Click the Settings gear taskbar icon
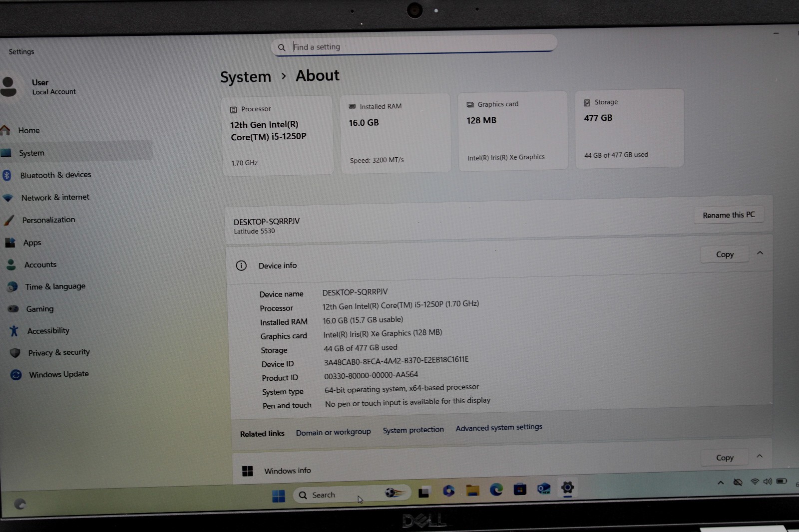799x532 pixels. point(567,488)
